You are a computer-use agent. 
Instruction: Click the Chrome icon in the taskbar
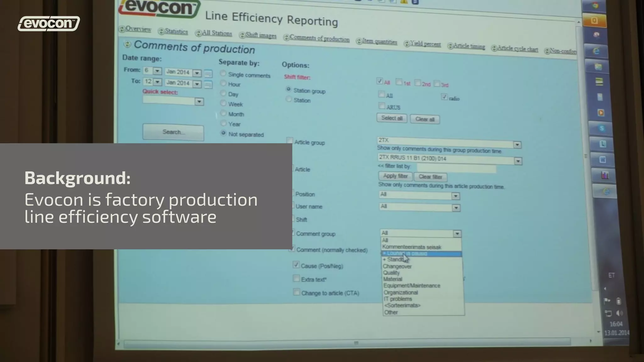pos(595,5)
